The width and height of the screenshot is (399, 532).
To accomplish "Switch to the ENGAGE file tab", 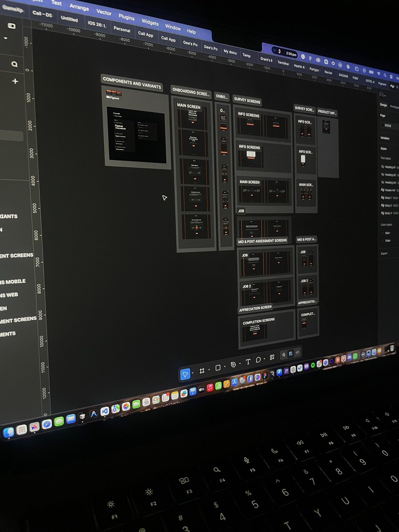I will pos(343,76).
